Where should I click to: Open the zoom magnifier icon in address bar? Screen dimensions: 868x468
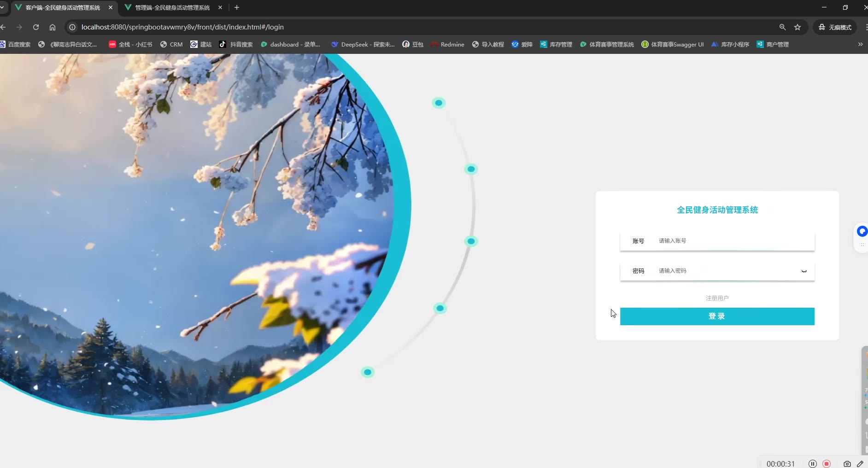click(782, 27)
